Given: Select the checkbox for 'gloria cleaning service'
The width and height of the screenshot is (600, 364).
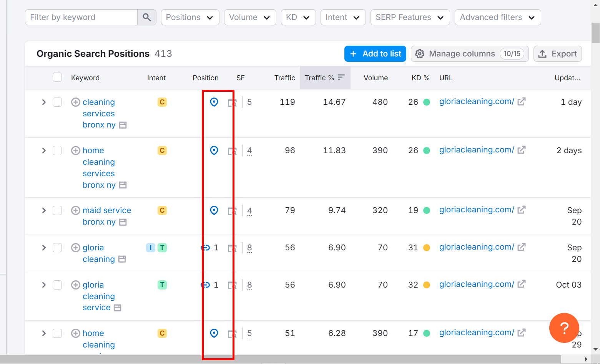Looking at the screenshot, I should click(x=57, y=285).
